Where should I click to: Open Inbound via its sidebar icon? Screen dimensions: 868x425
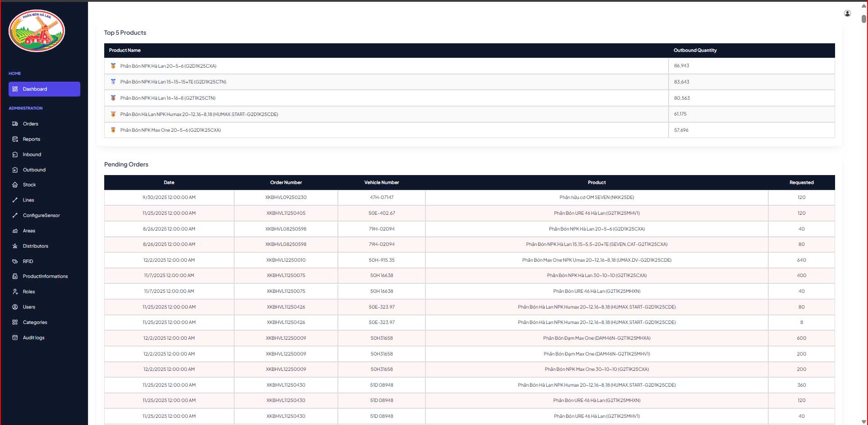(x=15, y=154)
